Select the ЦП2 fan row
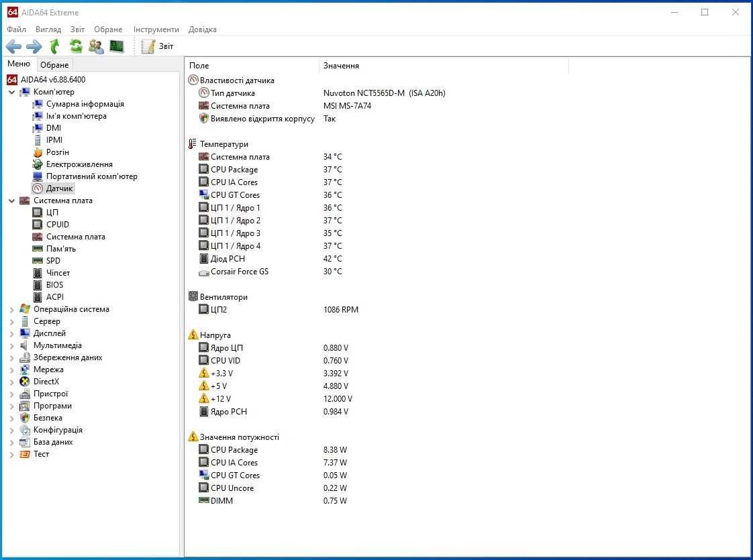 (278, 310)
